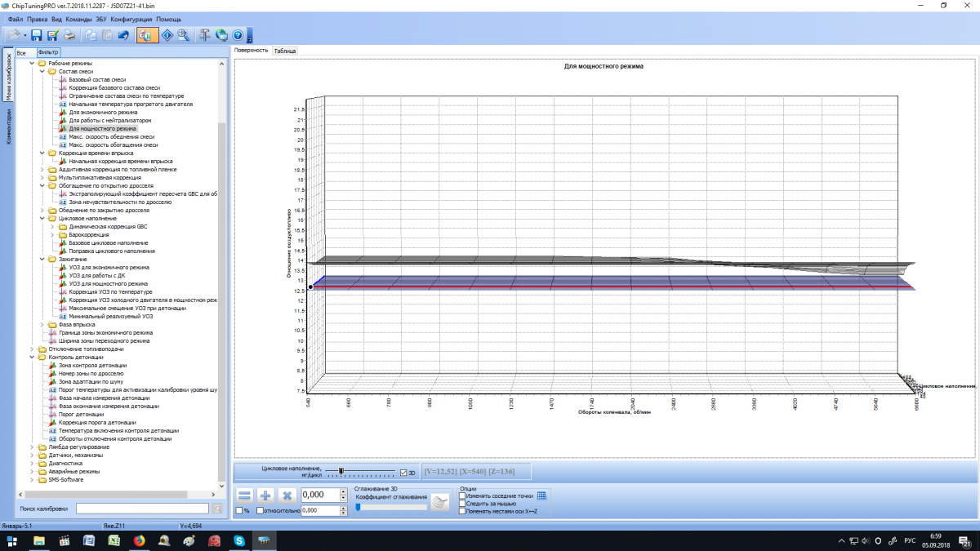Select 'Базовое цикловое наполнение' calibration

(x=107, y=243)
